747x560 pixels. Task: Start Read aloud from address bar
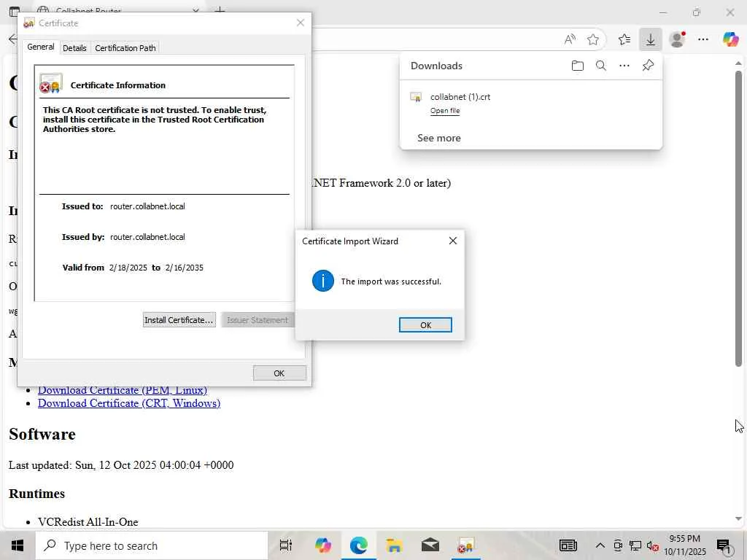tap(570, 39)
